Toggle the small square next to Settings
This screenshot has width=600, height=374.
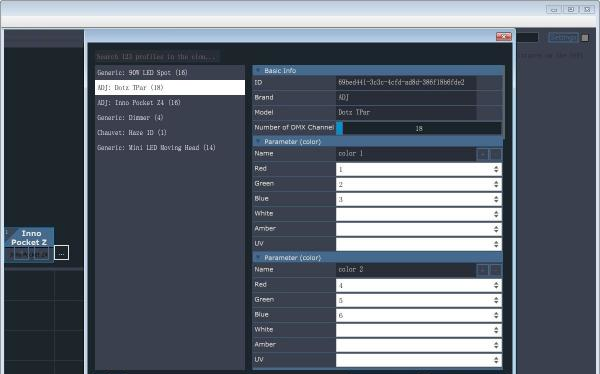tap(585, 38)
